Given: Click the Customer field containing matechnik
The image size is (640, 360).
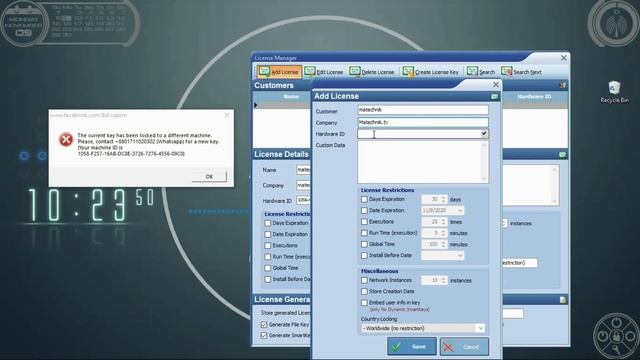Looking at the screenshot, I should click(x=423, y=110).
